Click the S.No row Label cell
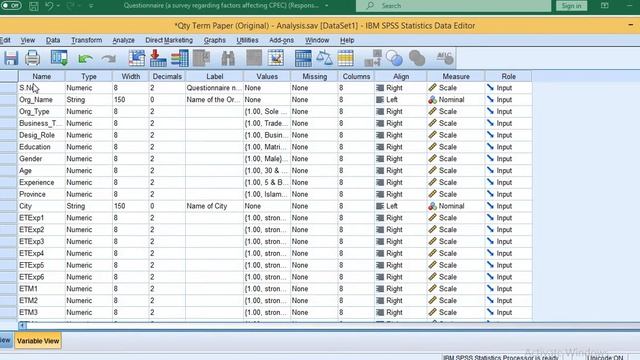Screen dimensions: 640x360 click(214, 88)
